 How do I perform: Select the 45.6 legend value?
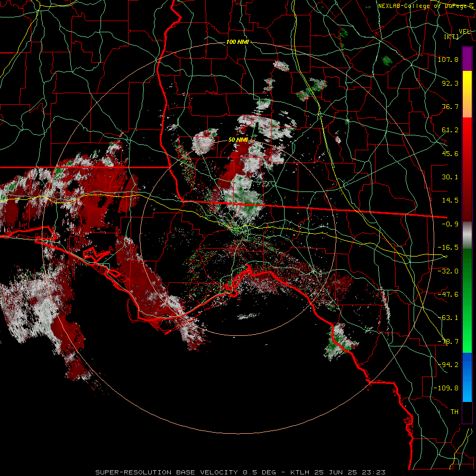click(x=450, y=153)
